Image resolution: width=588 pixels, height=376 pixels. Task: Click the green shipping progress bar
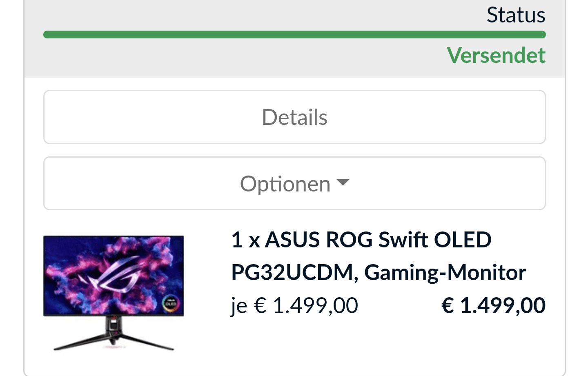294,35
